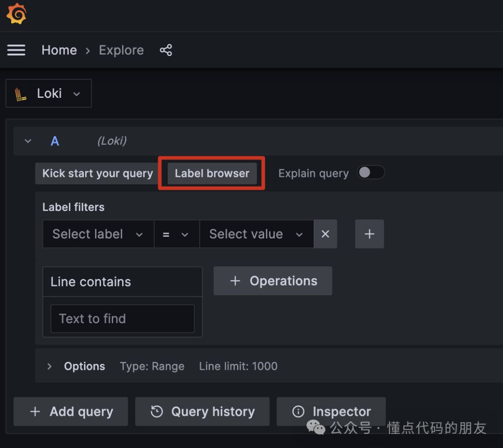Viewport: 503px width, 448px height.
Task: Click the Line contains operation header
Action: 122,282
